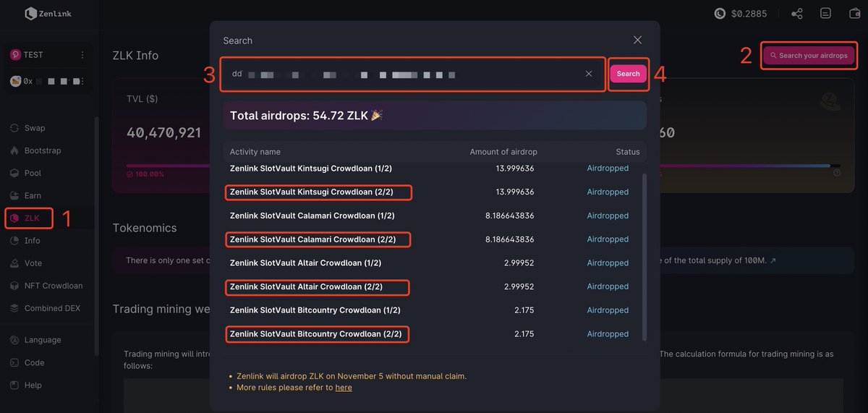Click the NFT Crowdloan cube icon

14,286
